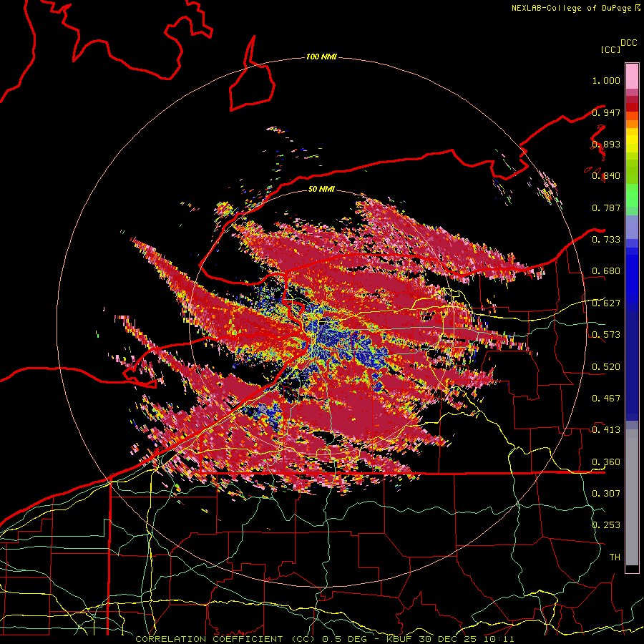Click the DCC label above the color bar
The image size is (644, 644).
pos(629,43)
